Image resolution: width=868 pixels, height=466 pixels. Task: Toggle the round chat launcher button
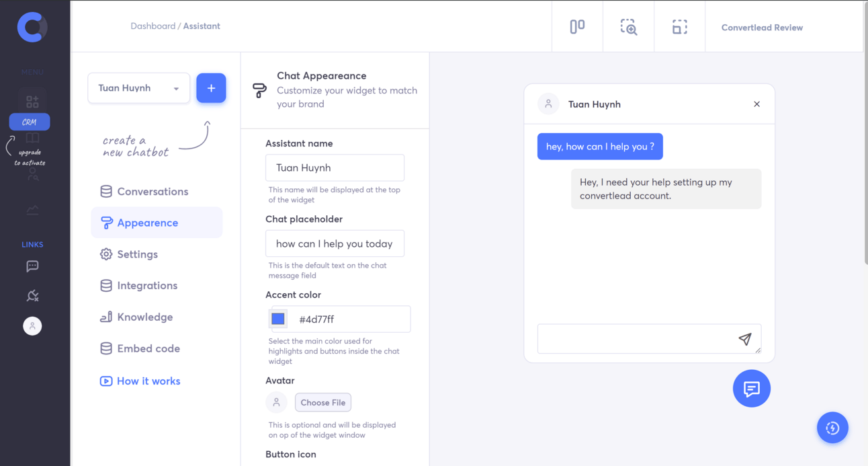tap(752, 389)
